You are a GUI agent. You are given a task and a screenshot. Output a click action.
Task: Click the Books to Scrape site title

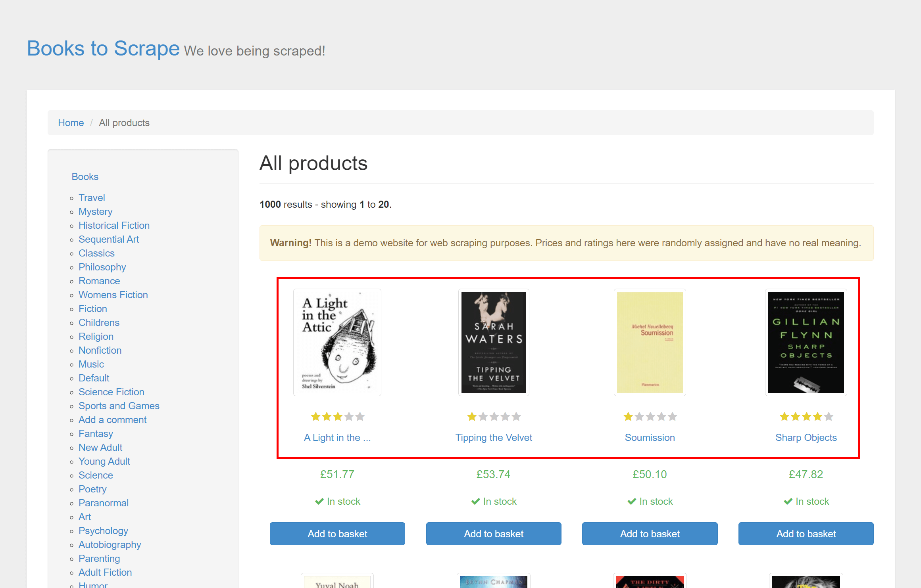pyautogui.click(x=103, y=48)
